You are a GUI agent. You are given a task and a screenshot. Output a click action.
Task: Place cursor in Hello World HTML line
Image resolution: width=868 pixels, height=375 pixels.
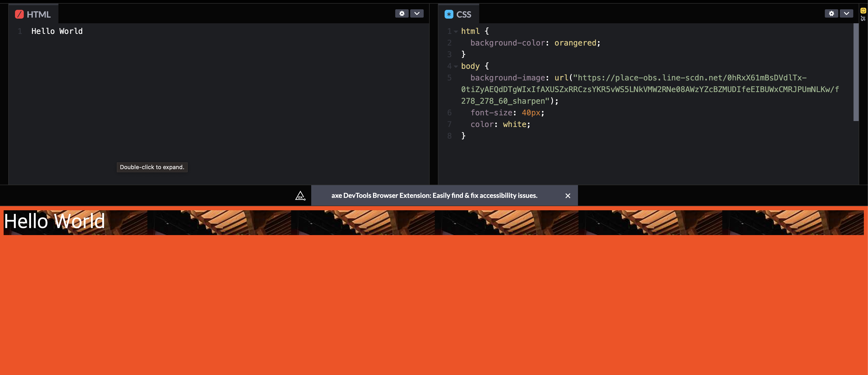pyautogui.click(x=57, y=31)
